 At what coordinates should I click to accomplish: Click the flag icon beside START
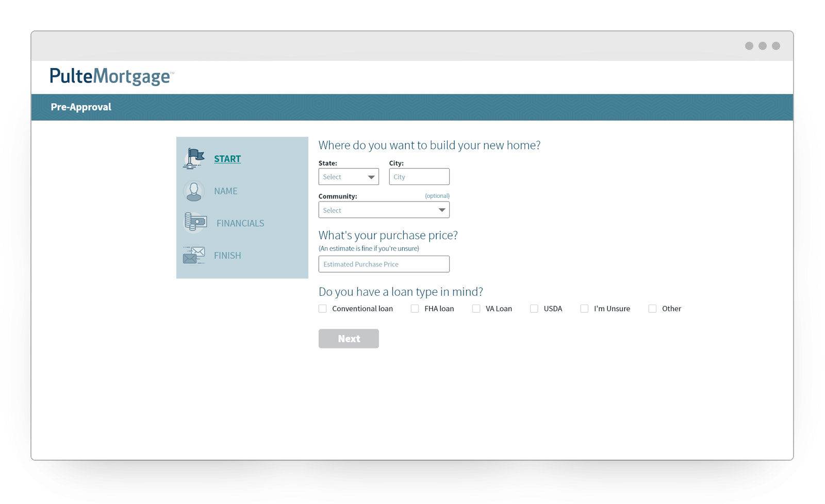pyautogui.click(x=194, y=158)
